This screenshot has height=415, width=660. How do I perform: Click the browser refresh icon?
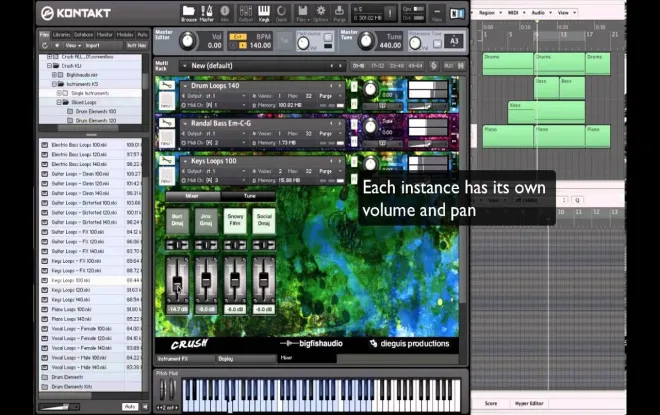(45, 45)
